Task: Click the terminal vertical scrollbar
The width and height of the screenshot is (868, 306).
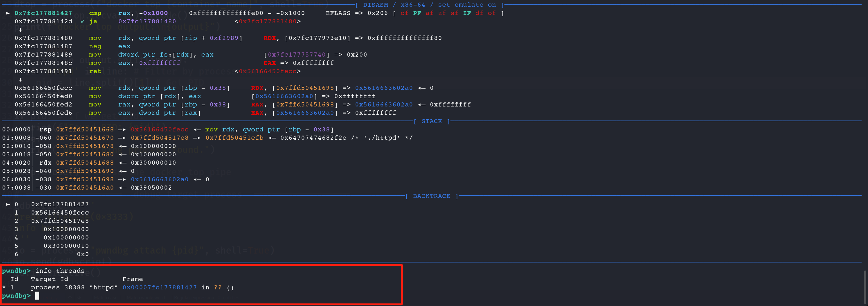Action: point(864,287)
